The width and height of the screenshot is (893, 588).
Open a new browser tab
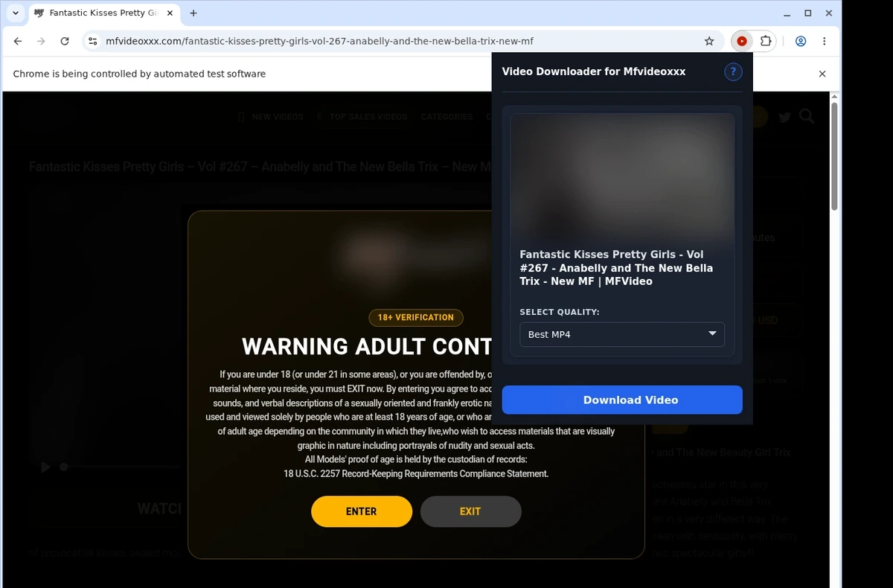pos(193,13)
